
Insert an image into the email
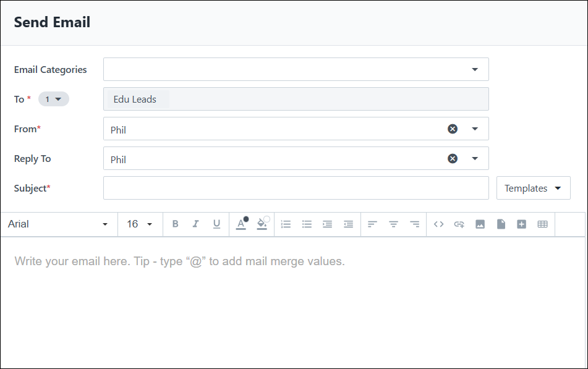pyautogui.click(x=480, y=224)
